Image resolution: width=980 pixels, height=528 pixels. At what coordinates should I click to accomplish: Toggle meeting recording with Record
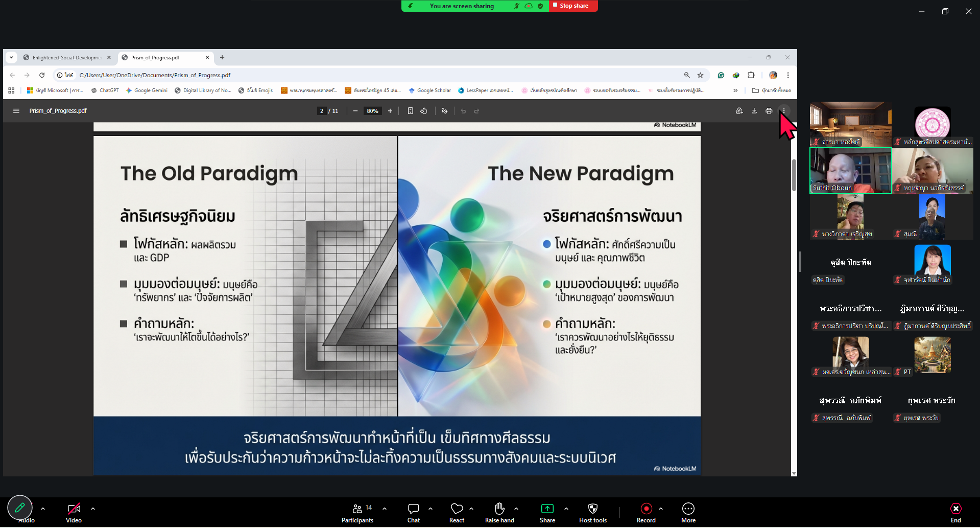(x=646, y=513)
